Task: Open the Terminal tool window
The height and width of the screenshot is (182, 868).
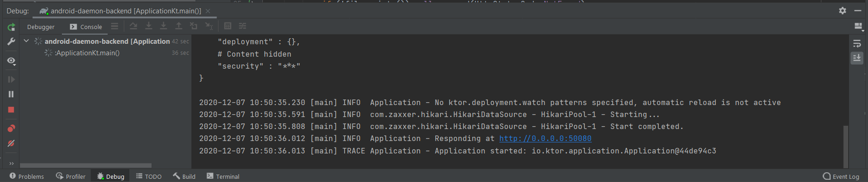Action: click(x=223, y=176)
